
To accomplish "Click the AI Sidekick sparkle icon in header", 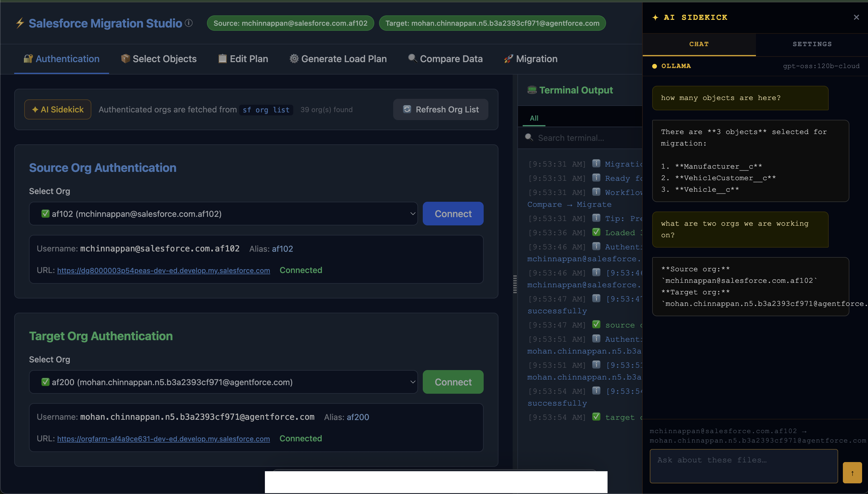I will [655, 17].
